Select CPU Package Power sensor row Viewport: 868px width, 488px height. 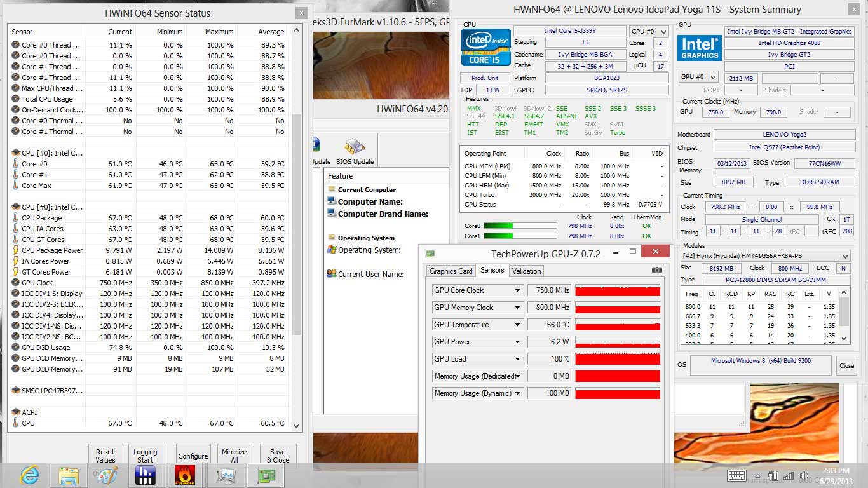(149, 250)
